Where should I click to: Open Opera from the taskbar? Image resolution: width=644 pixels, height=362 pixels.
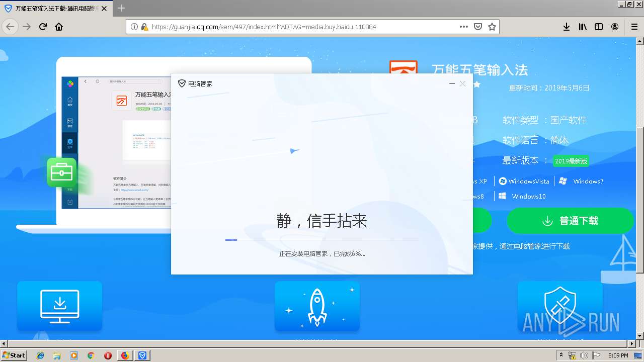point(108,355)
